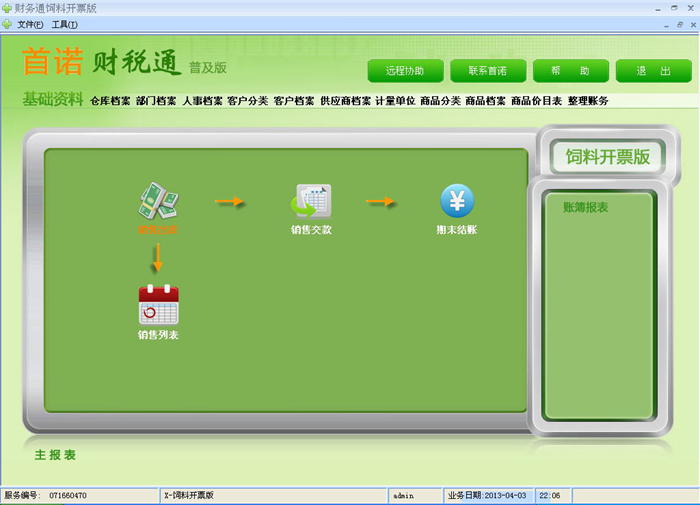Select the 基础资料 section heading
The height and width of the screenshot is (505, 700).
click(x=53, y=99)
